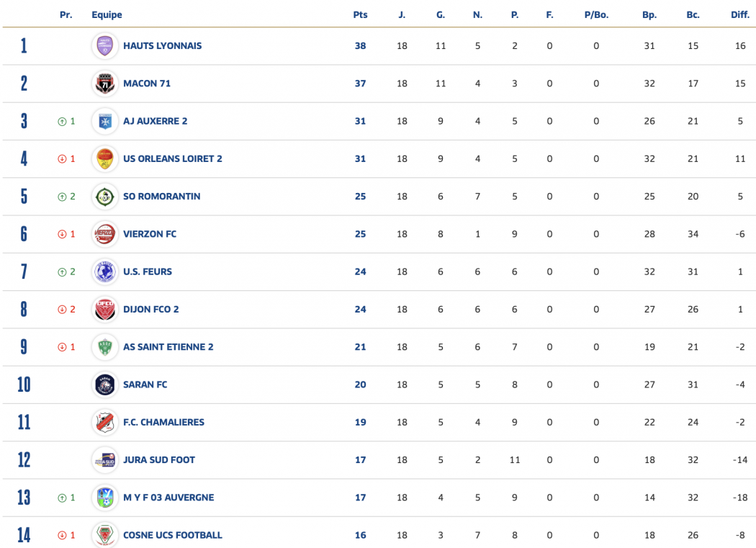Click the Vierzon FC team logo
Screen dimensions: 756x548
[105, 234]
